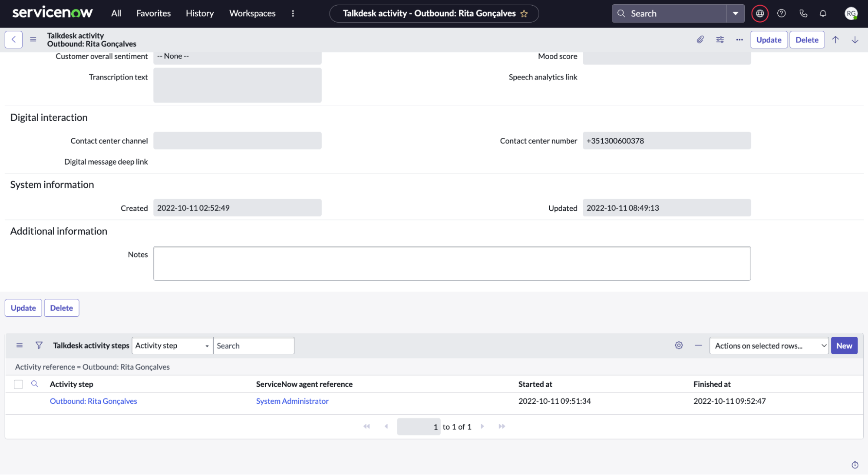Open more options ellipsis in form header

(x=739, y=40)
